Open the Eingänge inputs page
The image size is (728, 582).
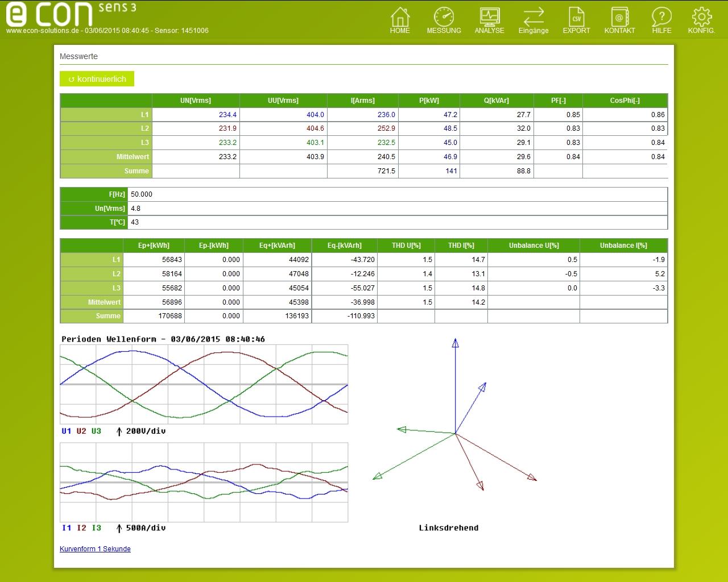(x=533, y=20)
